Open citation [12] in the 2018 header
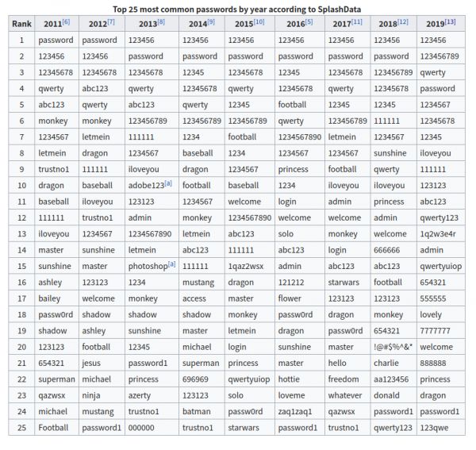Viewport: 476px width, 450px height. (403, 21)
